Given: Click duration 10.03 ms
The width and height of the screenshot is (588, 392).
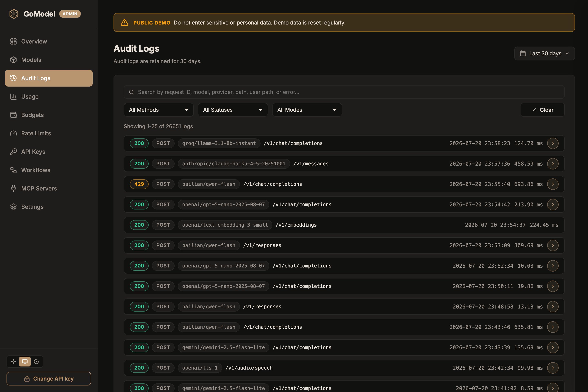Looking at the screenshot, I should point(530,266).
